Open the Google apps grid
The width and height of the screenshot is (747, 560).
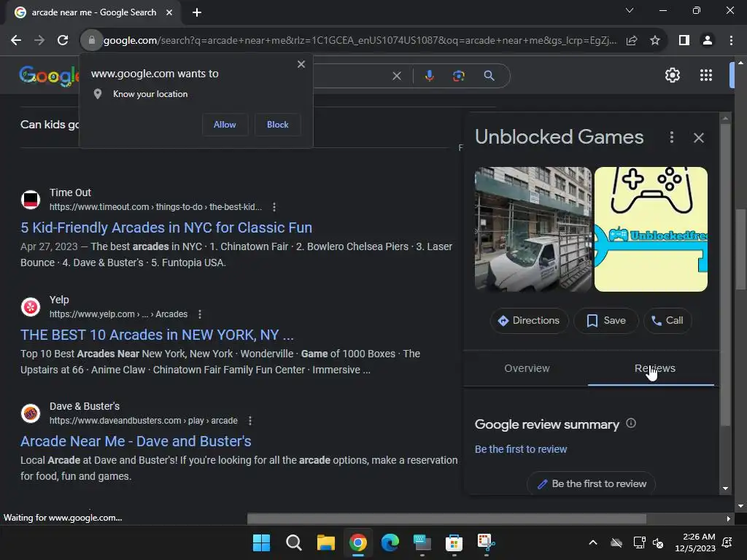click(x=706, y=75)
